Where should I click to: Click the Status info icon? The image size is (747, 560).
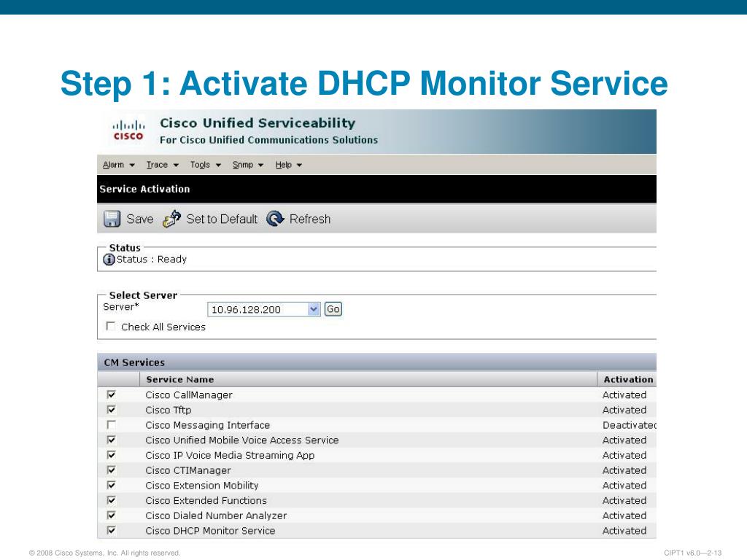109,260
